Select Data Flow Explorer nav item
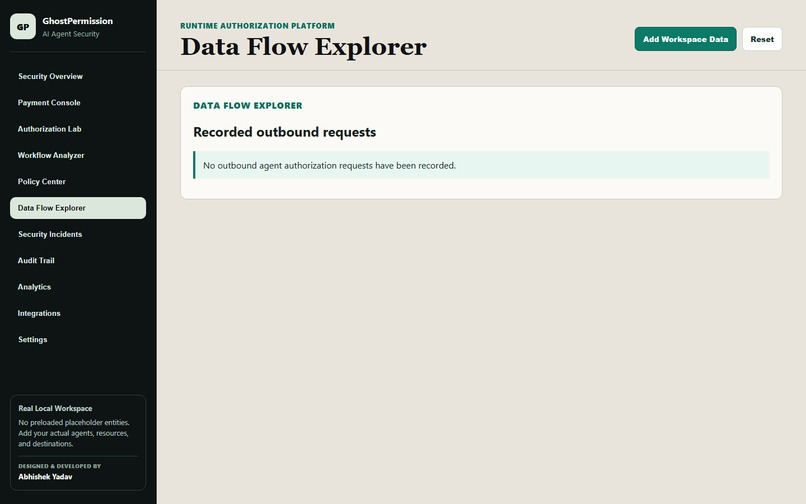The width and height of the screenshot is (806, 504). tap(78, 208)
